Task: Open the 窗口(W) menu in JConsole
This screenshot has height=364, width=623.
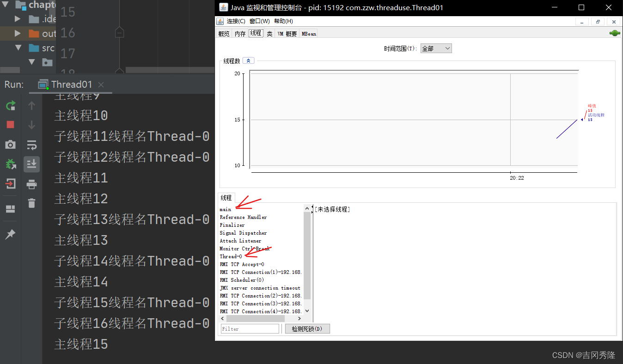Action: pos(259,21)
